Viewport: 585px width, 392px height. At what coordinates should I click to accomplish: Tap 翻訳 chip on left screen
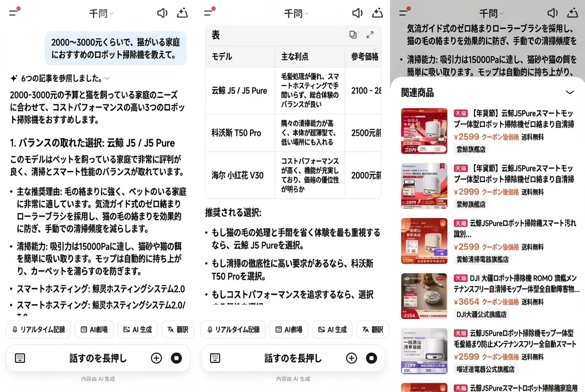point(177,330)
